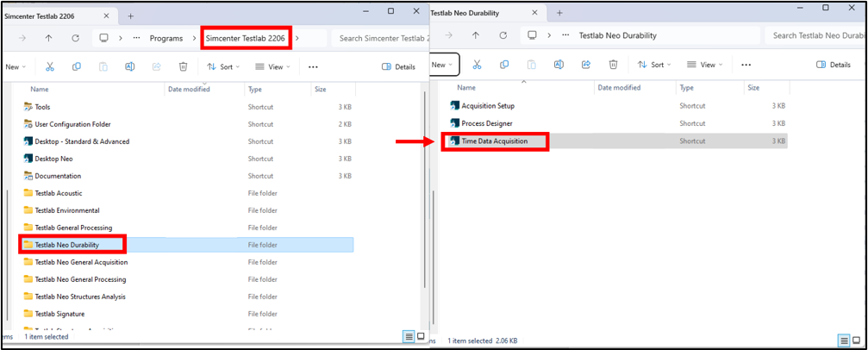Select Testlab Acoustic folder
Image resolution: width=868 pixels, height=350 pixels.
tap(53, 193)
